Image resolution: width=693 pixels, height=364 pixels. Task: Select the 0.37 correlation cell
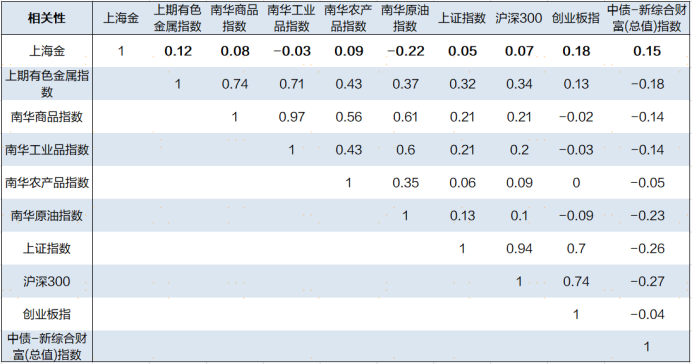pyautogui.click(x=405, y=84)
